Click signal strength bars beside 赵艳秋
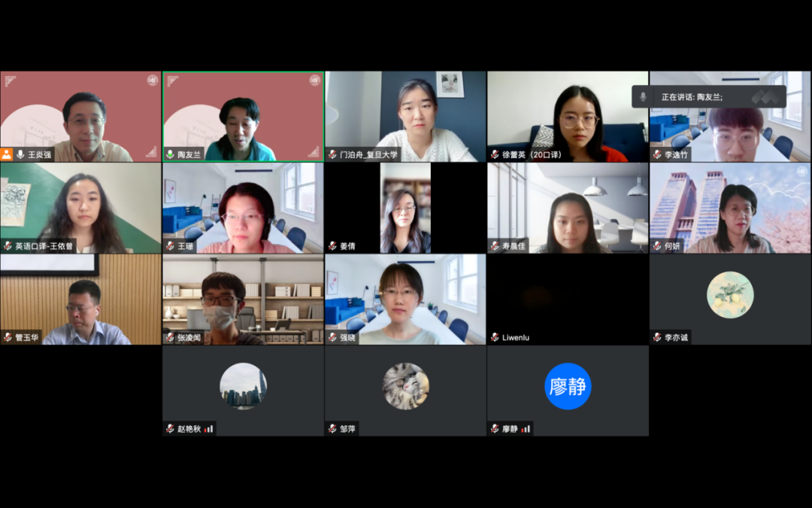Screen dimensions: 812x508 coord(209,429)
